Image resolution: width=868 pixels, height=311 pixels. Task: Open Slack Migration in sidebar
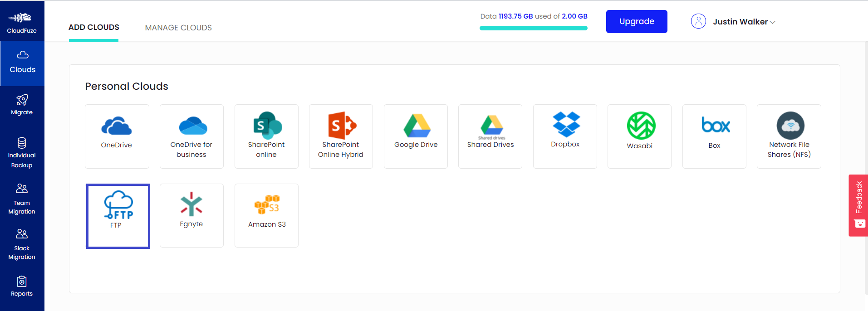click(x=22, y=244)
